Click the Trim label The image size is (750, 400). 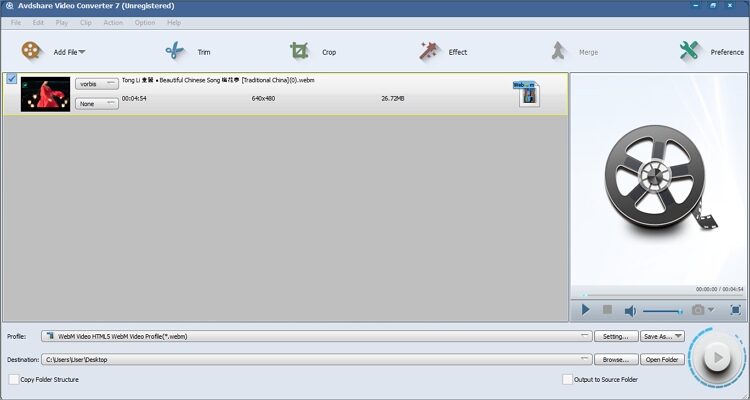coord(204,52)
